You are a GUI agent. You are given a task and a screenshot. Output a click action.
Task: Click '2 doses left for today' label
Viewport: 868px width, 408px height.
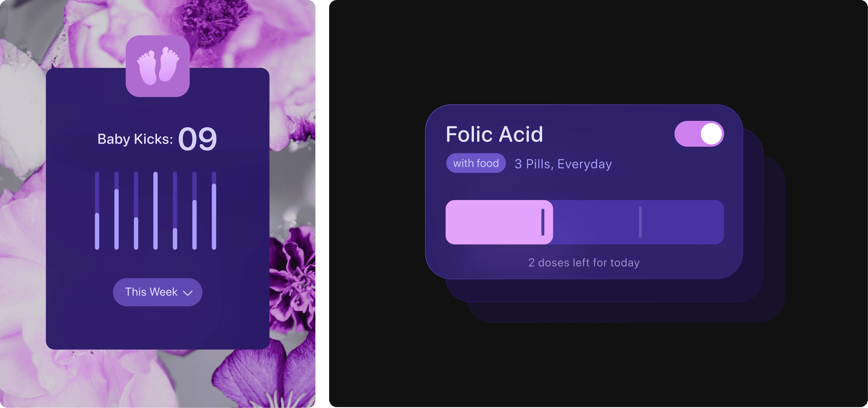coord(584,263)
